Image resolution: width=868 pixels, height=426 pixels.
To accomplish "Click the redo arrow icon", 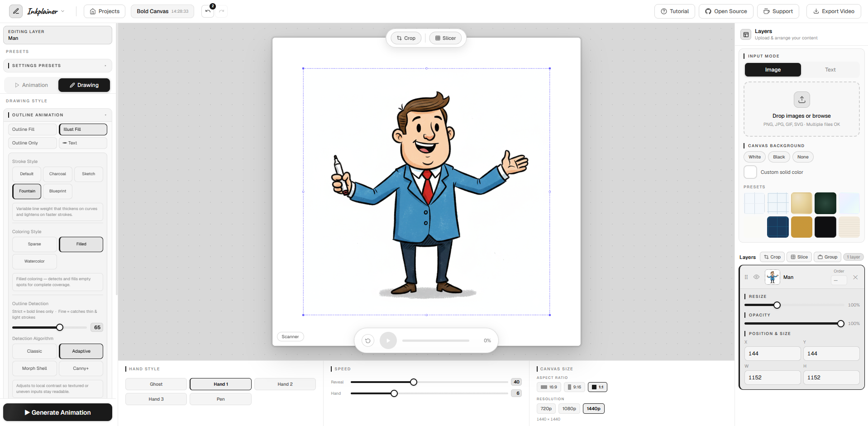I will click(222, 11).
